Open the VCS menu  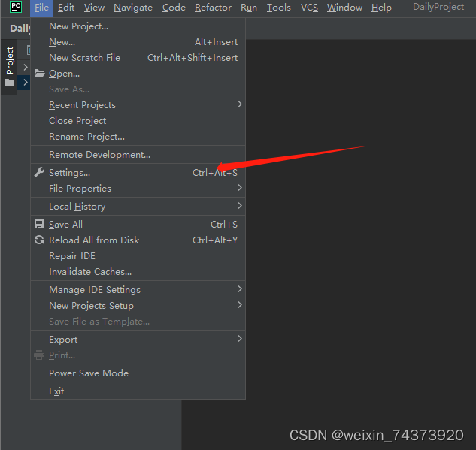309,8
